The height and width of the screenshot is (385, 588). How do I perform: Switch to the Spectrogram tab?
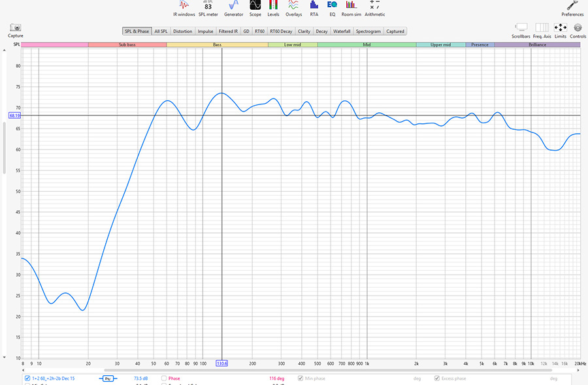(368, 31)
